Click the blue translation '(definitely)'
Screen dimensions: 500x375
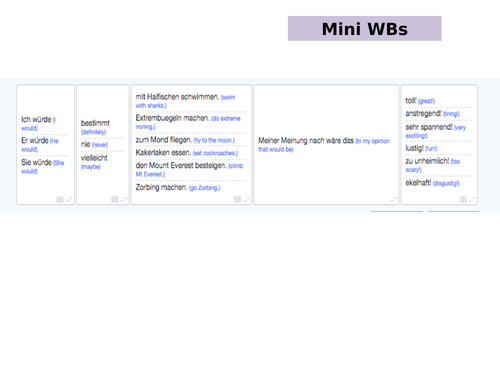pos(93,132)
